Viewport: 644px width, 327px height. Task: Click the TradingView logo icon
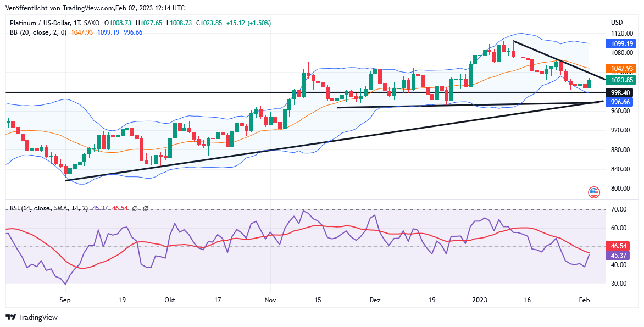(11, 317)
